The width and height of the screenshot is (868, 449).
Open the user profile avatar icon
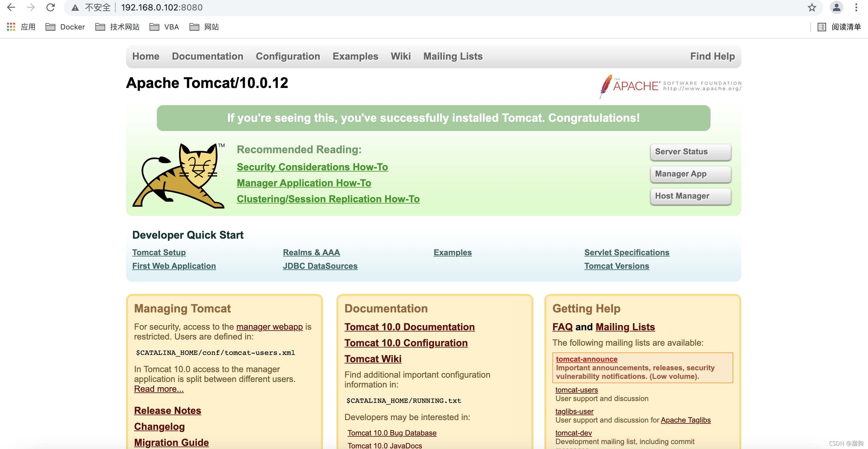coord(836,7)
